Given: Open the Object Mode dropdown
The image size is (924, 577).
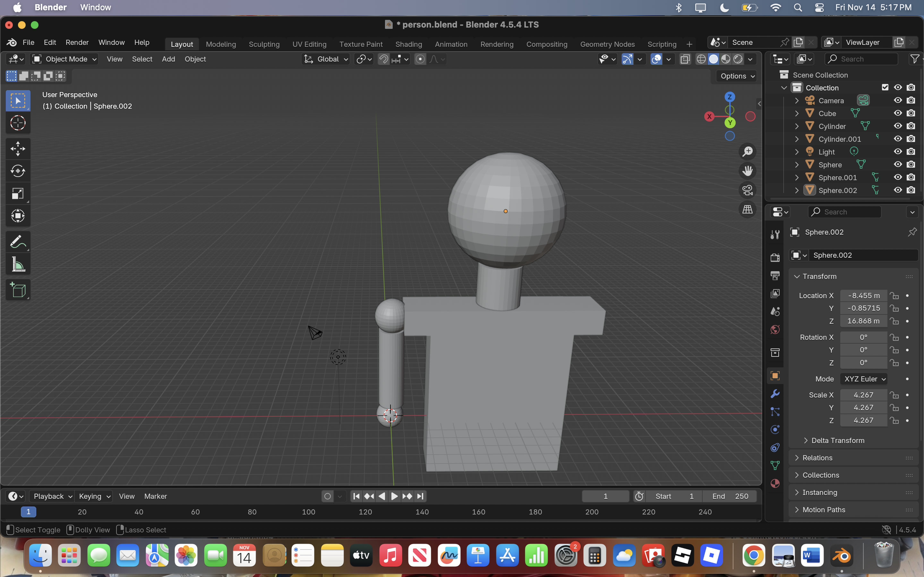Looking at the screenshot, I should point(64,59).
